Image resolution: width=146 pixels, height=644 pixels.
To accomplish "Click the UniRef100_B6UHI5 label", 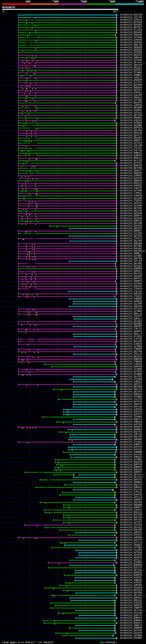I will coord(131,103).
